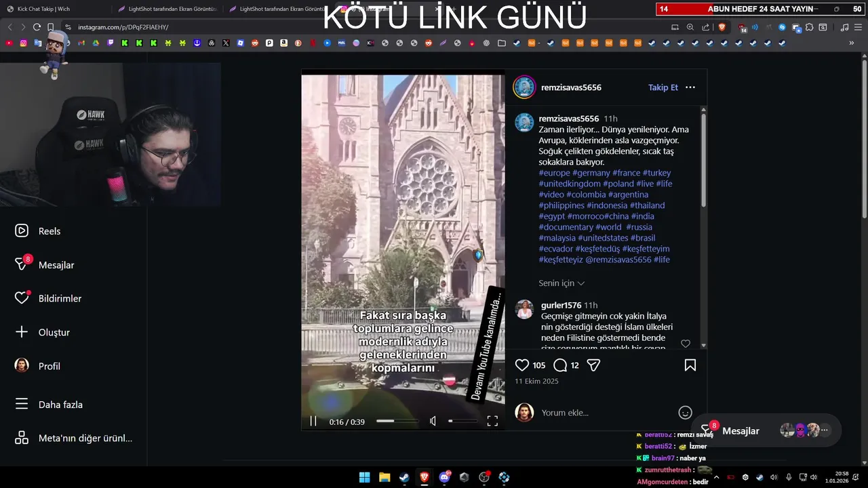Save the post with the bookmark icon
868x488 pixels.
(690, 365)
